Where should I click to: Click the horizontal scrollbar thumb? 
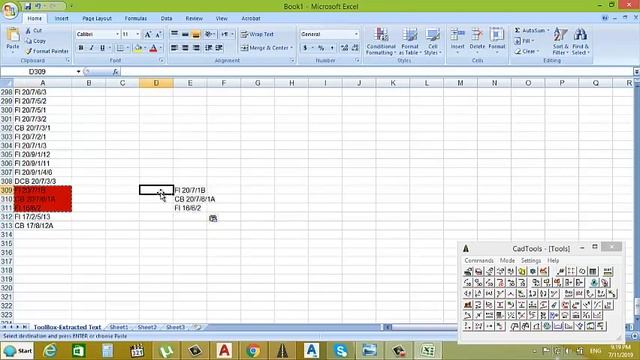click(424, 327)
